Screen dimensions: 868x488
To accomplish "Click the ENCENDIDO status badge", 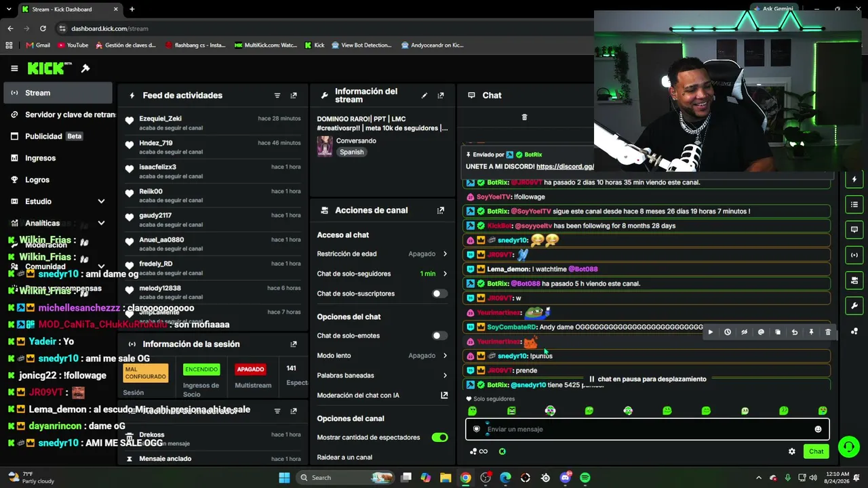I will tap(201, 369).
